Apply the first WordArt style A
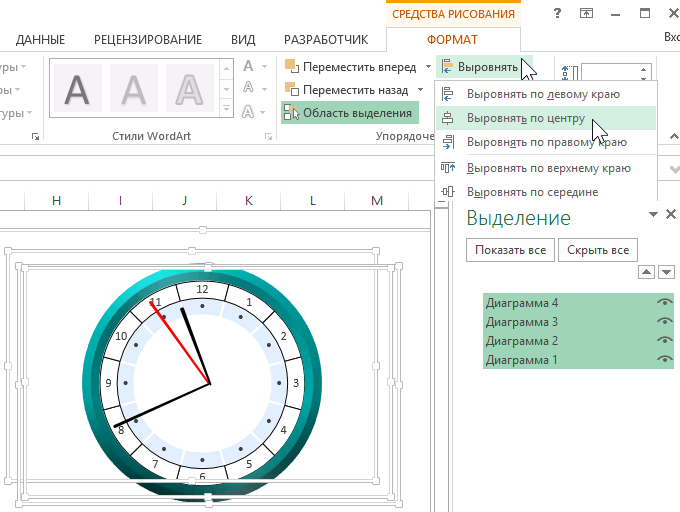The height and width of the screenshot is (512, 680). (78, 88)
